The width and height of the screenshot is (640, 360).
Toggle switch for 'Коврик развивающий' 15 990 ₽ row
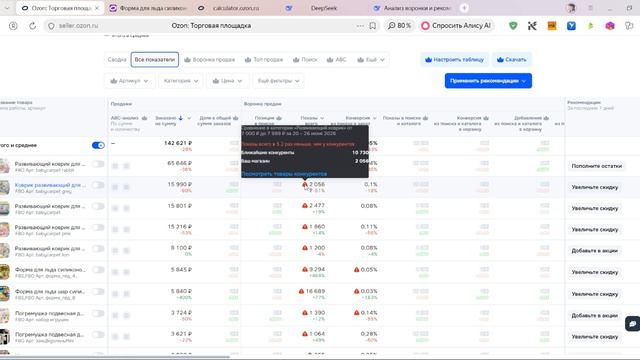click(x=98, y=185)
